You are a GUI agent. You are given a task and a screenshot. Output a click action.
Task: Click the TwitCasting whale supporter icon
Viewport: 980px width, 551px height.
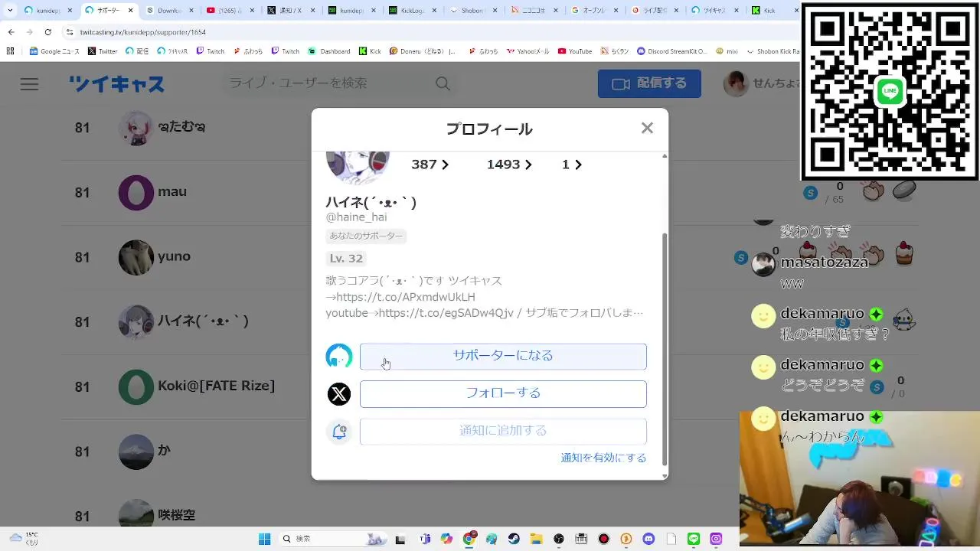pyautogui.click(x=339, y=356)
